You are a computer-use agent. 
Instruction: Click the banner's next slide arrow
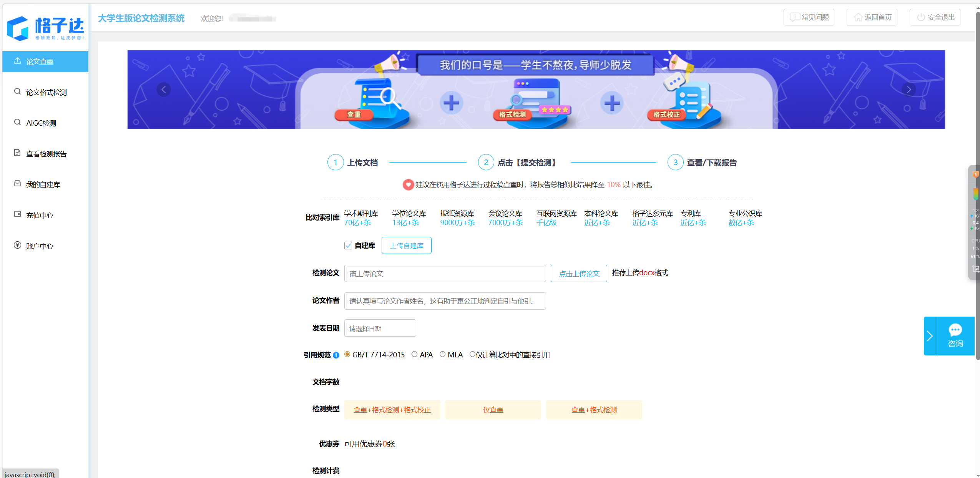(908, 89)
